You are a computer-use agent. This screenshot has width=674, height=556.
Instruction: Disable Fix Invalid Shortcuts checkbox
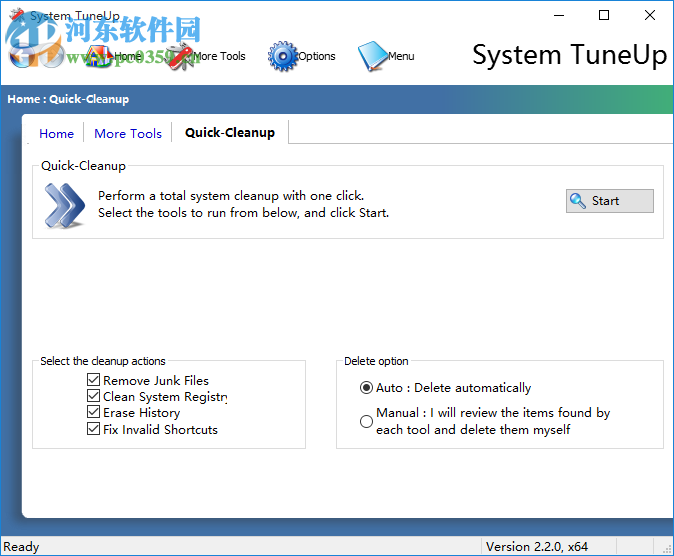93,429
